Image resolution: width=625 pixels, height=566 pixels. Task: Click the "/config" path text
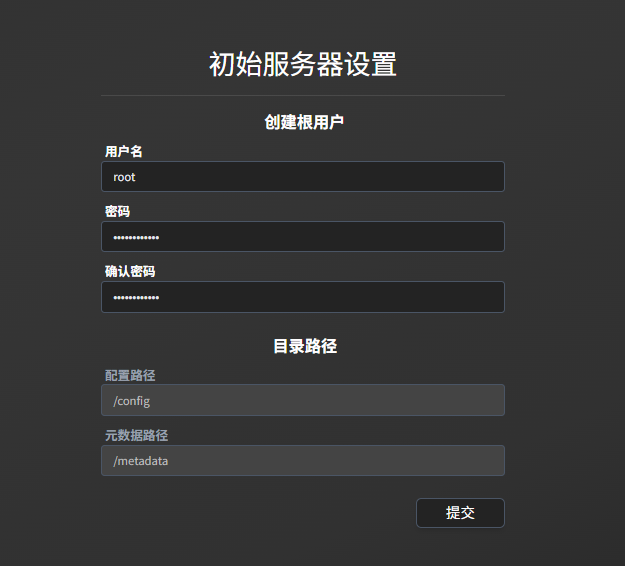click(x=132, y=401)
